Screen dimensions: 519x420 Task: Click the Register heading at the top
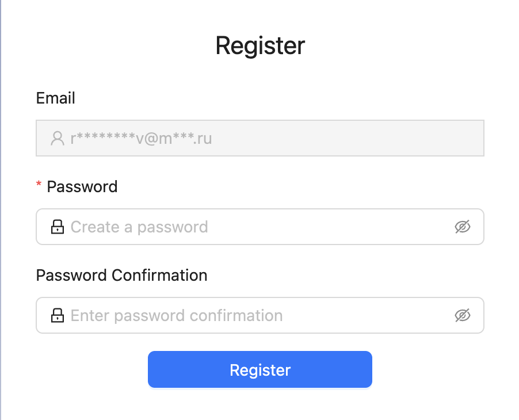click(x=260, y=45)
